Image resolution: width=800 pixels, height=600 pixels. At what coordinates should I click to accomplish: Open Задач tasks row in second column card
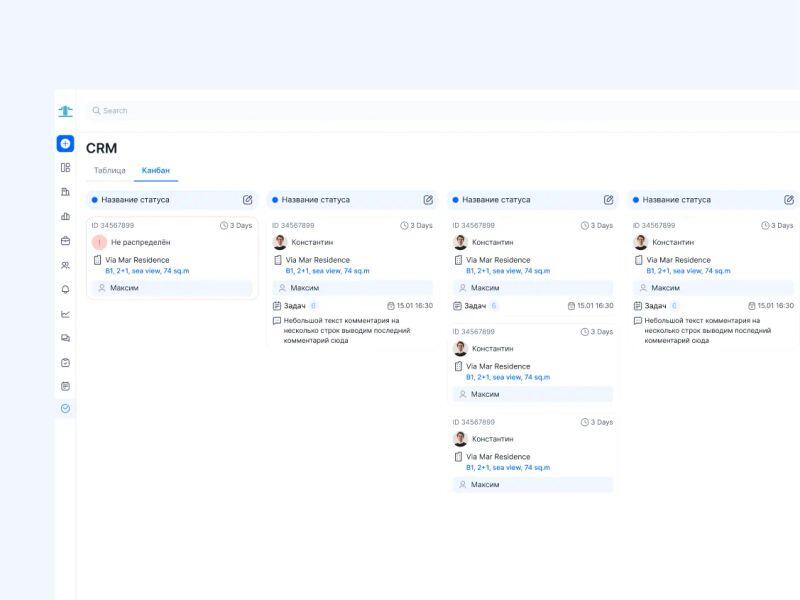pos(295,306)
